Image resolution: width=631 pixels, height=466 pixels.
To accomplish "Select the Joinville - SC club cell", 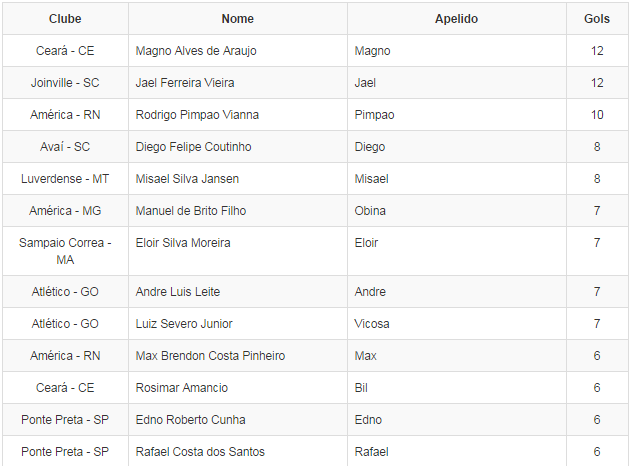I will click(x=65, y=83).
